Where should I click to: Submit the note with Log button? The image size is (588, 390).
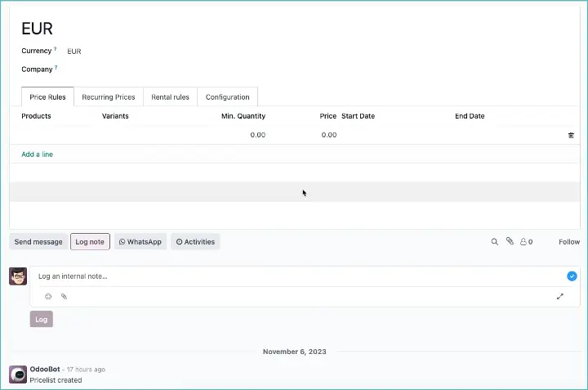[x=42, y=320]
